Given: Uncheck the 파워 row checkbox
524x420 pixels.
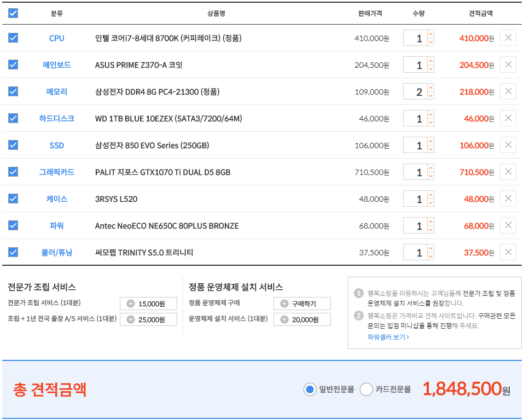Looking at the screenshot, I should tap(13, 225).
